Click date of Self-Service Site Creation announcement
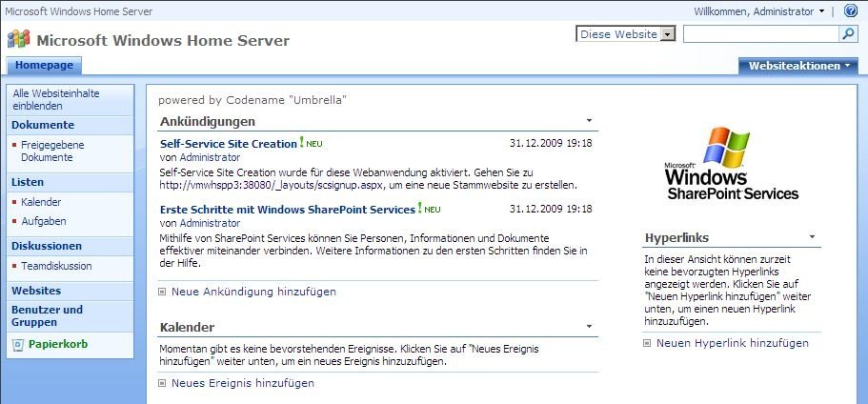The image size is (868, 404). (x=551, y=143)
